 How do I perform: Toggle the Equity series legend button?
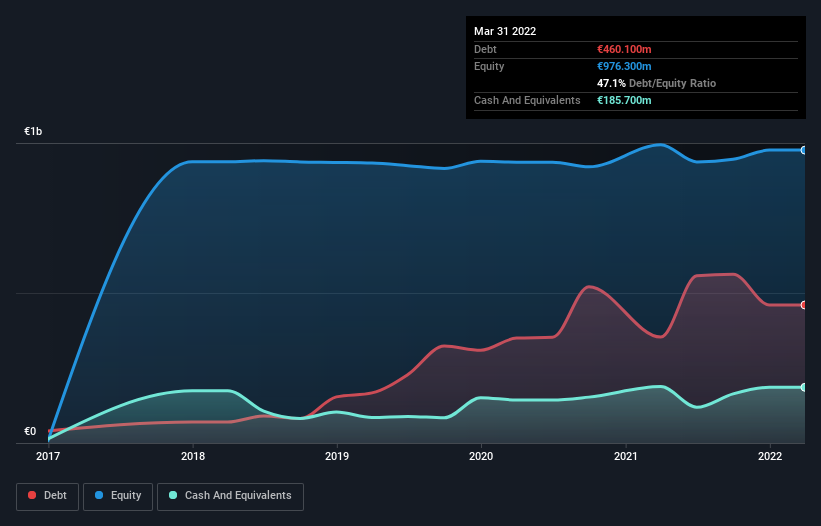[x=118, y=496]
